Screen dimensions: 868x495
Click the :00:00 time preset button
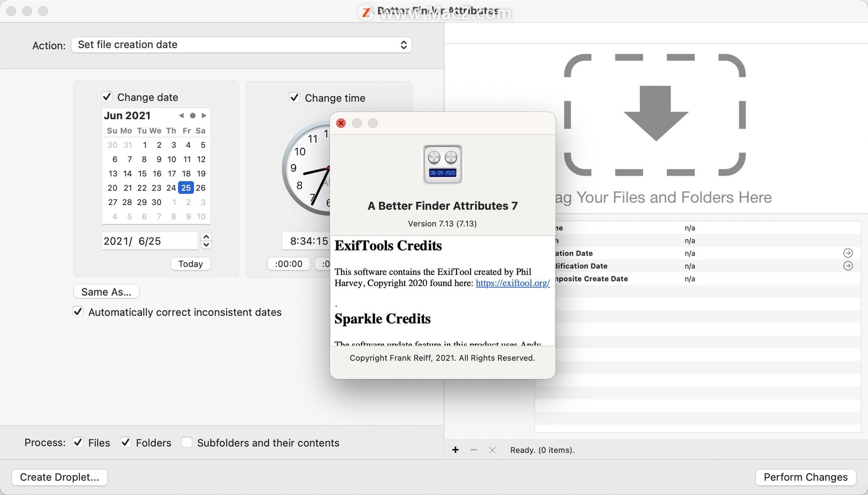288,264
